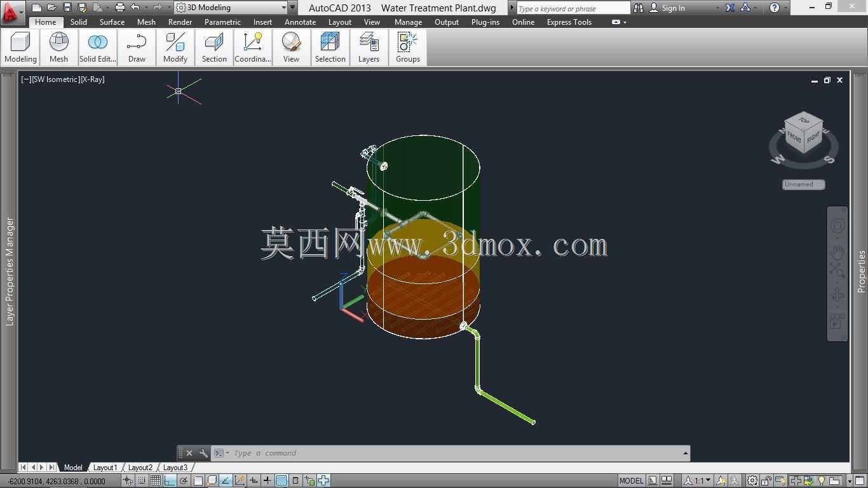Toggle 3D Object Snap in status bar
The width and height of the screenshot is (868, 488).
pos(212,480)
